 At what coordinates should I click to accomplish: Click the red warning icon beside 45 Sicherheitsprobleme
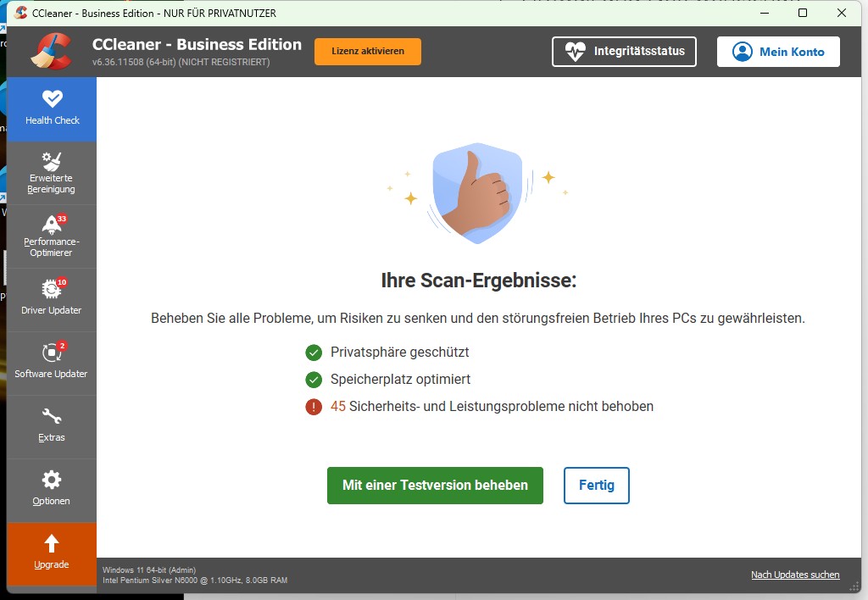314,407
